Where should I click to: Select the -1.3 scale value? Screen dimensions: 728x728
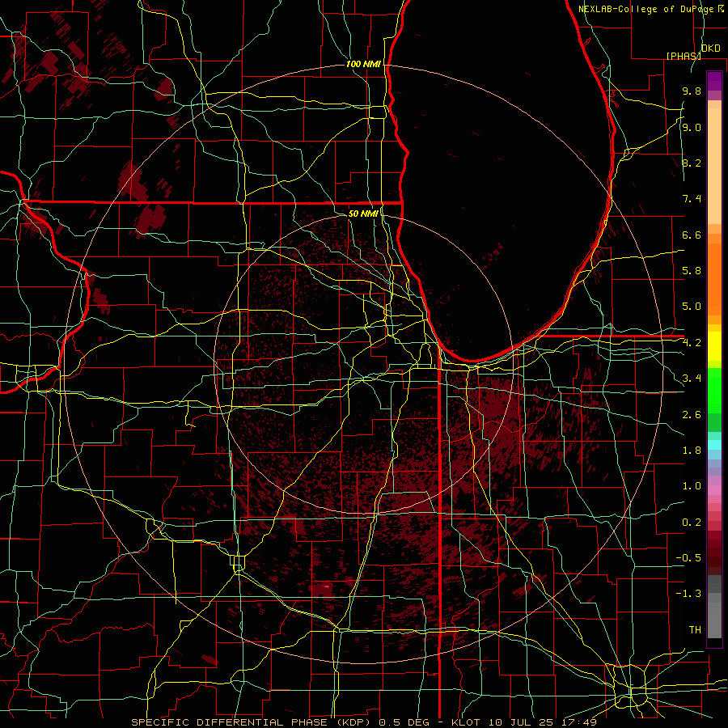[x=688, y=594]
